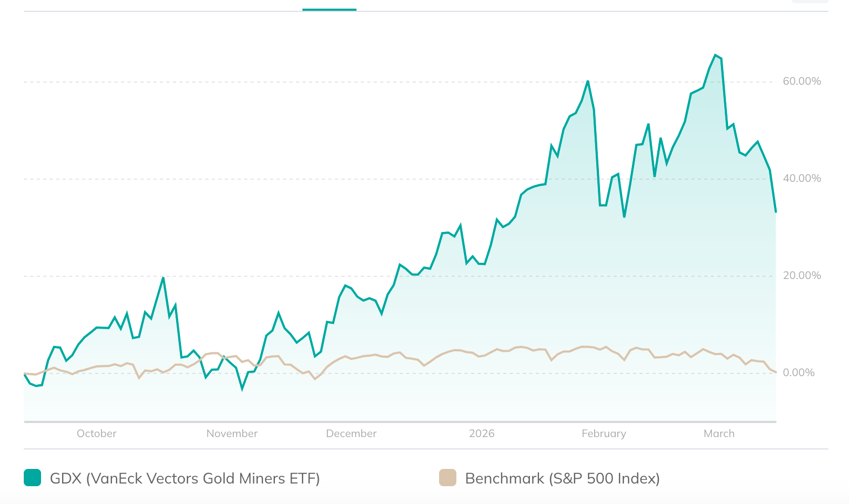Click the GDX peak touching 60% before February

588,81
